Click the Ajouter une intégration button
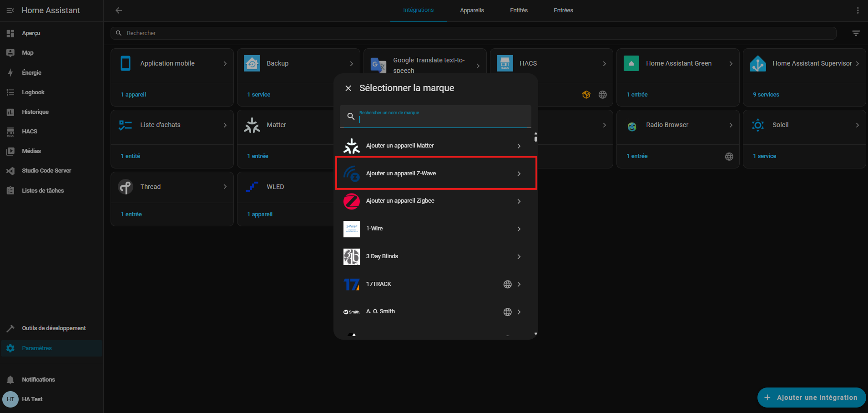Screen dimensions: 868x413 [x=812, y=398]
